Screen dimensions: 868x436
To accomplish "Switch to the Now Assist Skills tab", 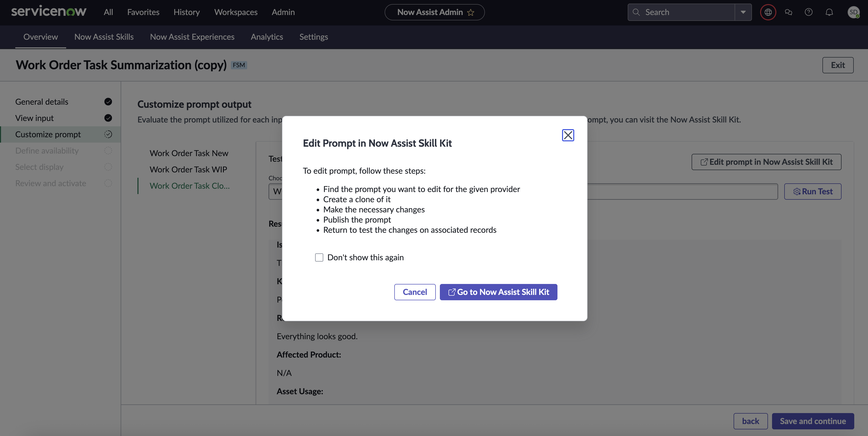I will [x=104, y=37].
